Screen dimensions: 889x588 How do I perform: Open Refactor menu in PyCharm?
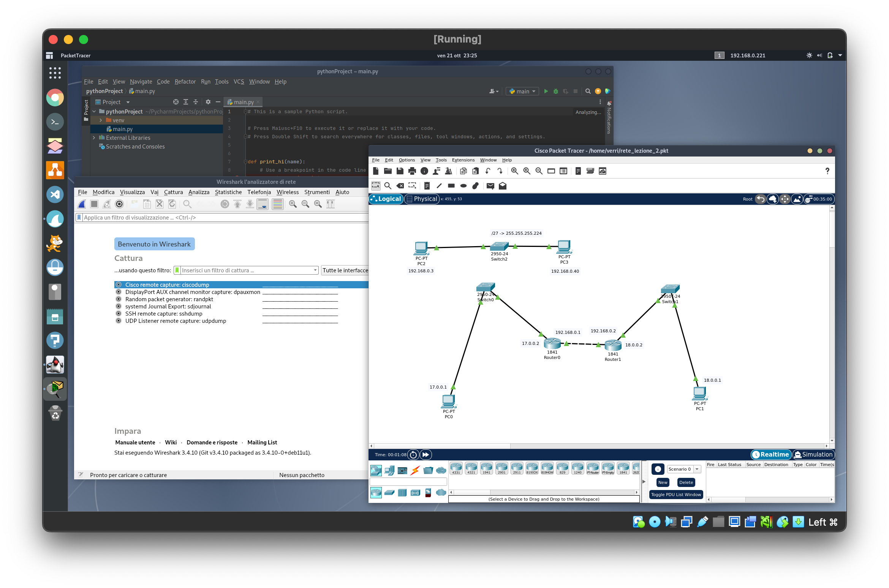[185, 82]
